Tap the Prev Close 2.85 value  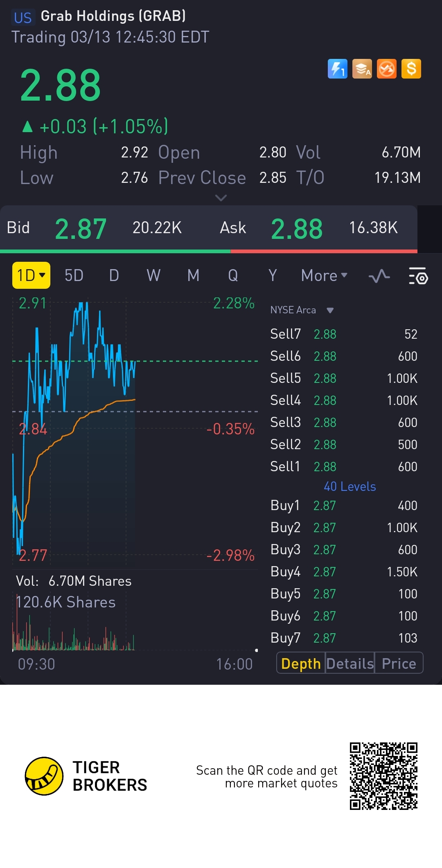[x=273, y=178]
